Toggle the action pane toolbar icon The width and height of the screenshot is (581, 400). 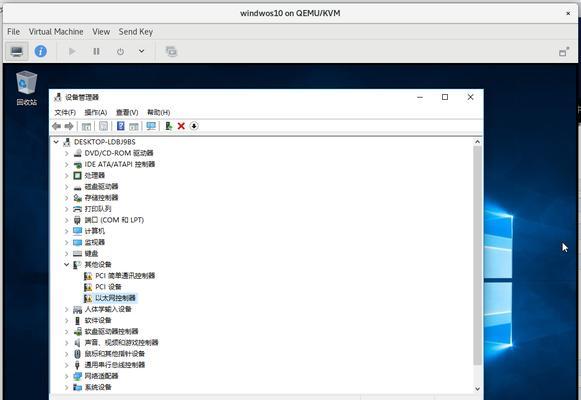pyautogui.click(x=133, y=126)
